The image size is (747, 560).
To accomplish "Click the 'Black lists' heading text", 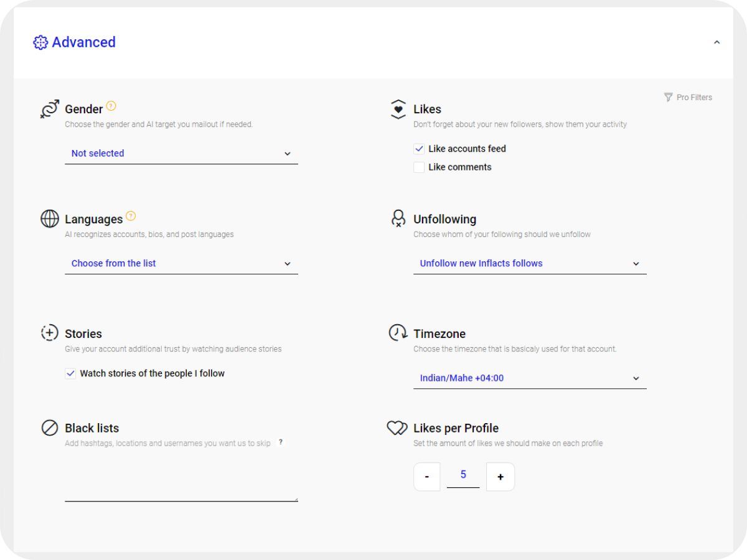I will coord(92,428).
